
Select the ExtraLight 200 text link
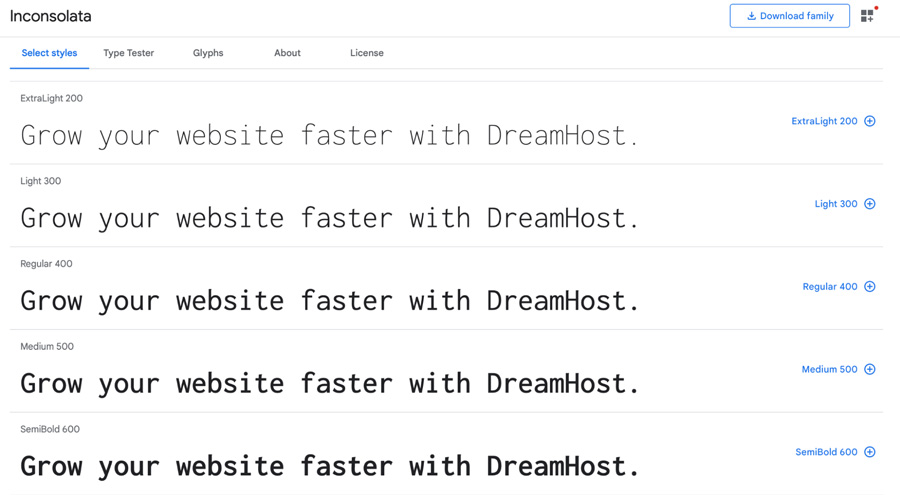point(824,121)
